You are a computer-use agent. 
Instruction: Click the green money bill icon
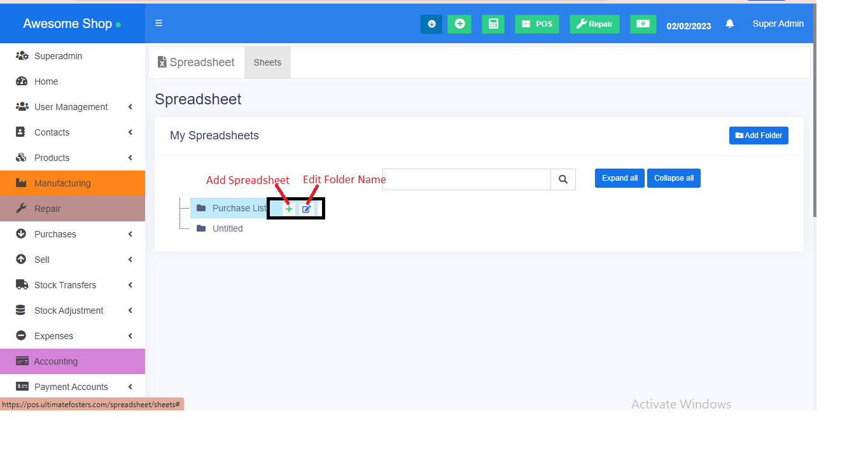pos(643,24)
